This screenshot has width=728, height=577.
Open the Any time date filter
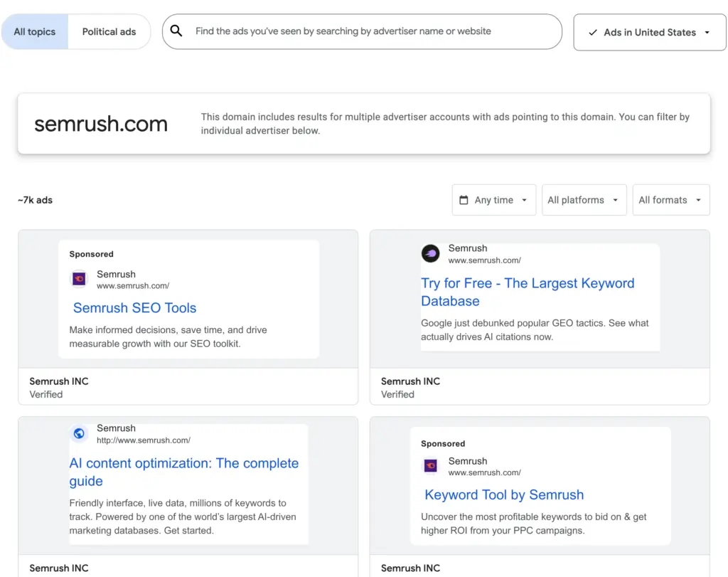494,200
